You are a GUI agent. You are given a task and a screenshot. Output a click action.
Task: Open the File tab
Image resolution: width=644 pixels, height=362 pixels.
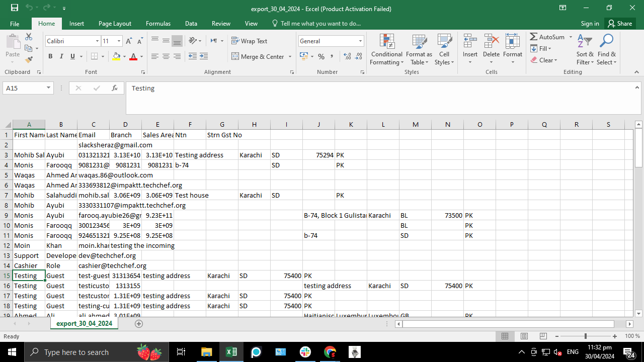pos(15,24)
